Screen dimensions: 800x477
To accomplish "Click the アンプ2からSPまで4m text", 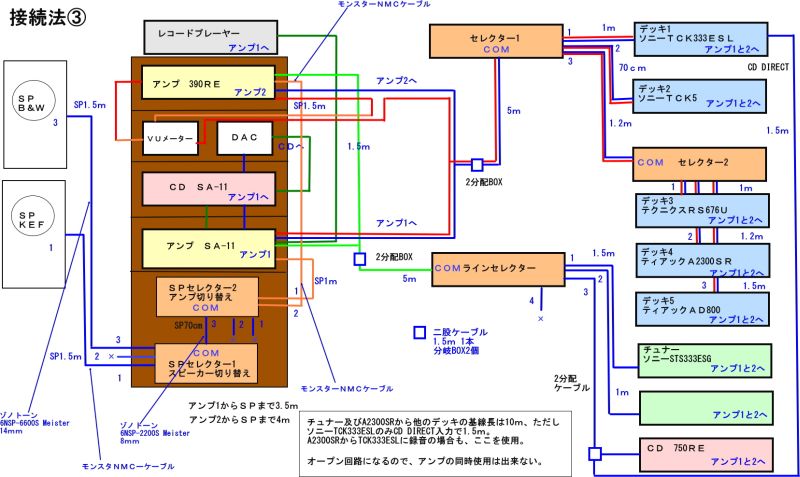I will pyautogui.click(x=239, y=420).
